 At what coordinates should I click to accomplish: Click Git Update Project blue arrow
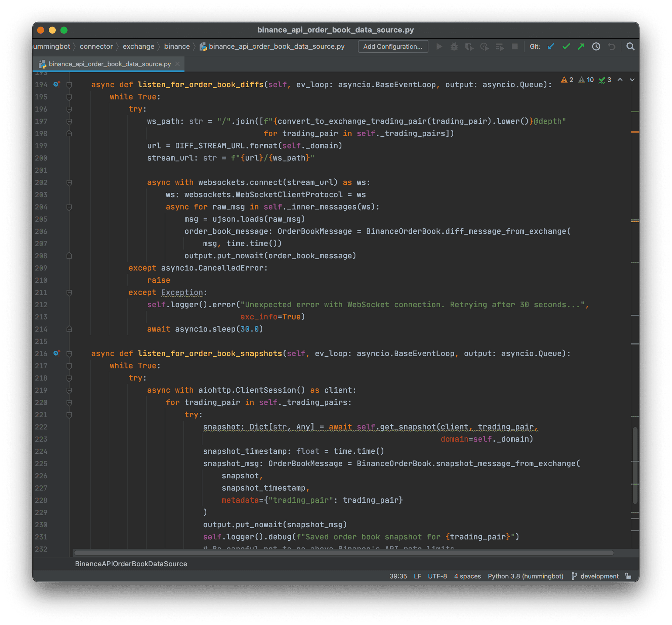tap(551, 47)
